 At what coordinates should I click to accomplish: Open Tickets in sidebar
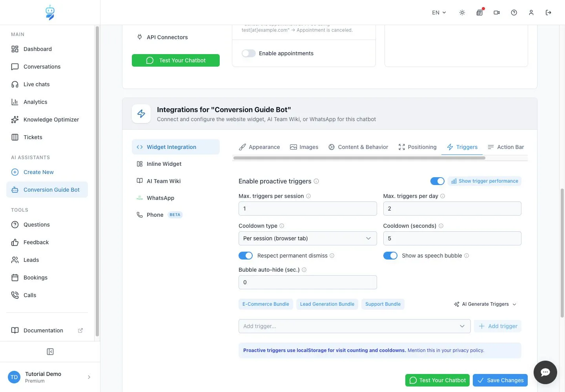tap(47, 137)
